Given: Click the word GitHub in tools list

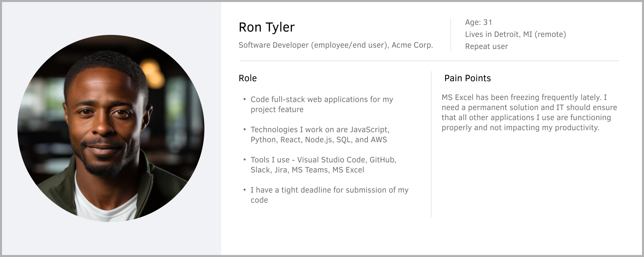Looking at the screenshot, I should (x=382, y=160).
